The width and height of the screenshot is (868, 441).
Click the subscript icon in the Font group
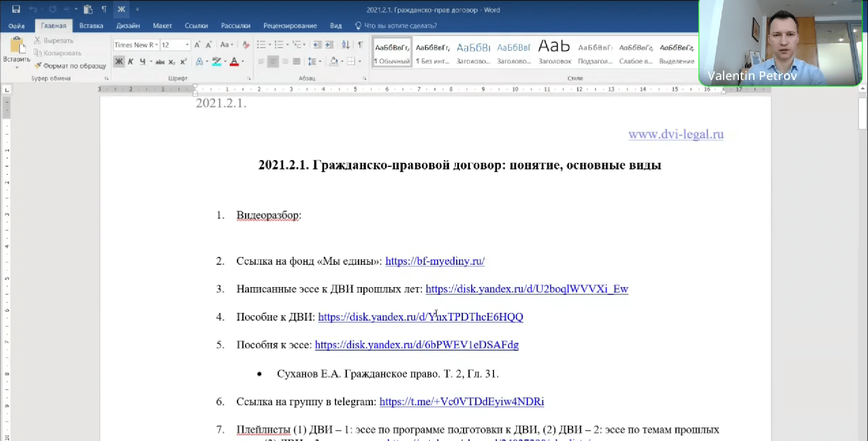pyautogui.click(x=171, y=61)
